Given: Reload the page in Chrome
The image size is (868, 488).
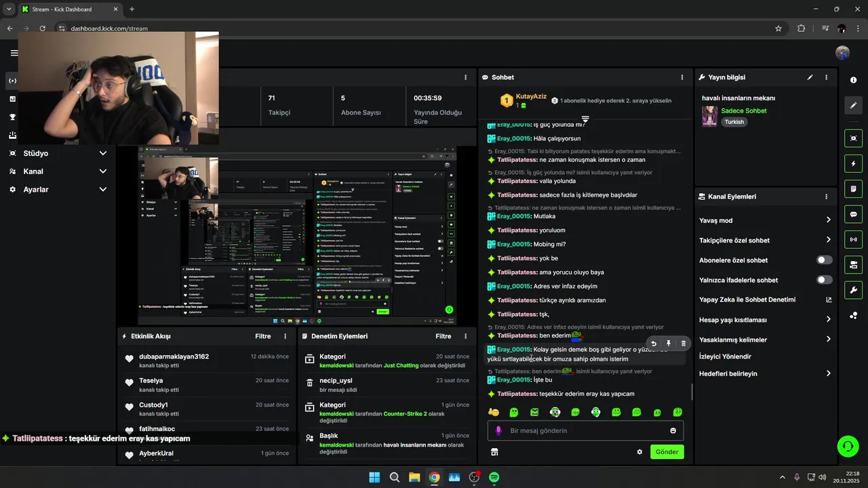Looking at the screenshot, I should tap(42, 28).
